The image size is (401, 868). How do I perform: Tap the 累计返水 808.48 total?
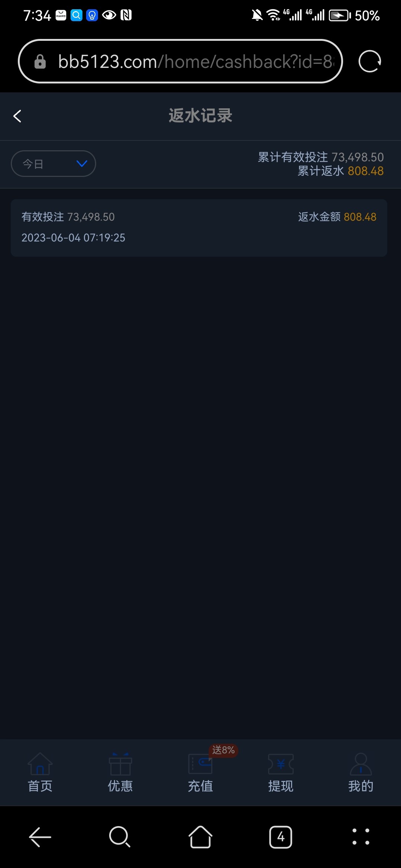pos(340,171)
